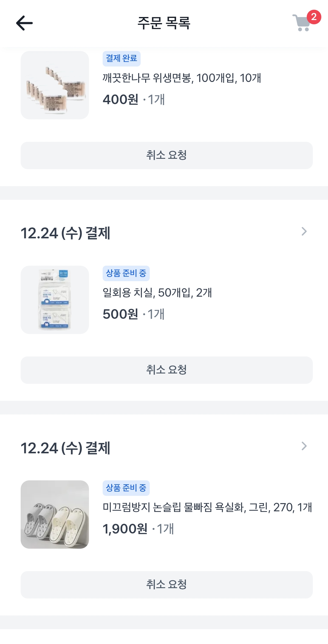This screenshot has height=644, width=328.
Task: Tap the red cart badge showing 2
Action: coord(314,17)
